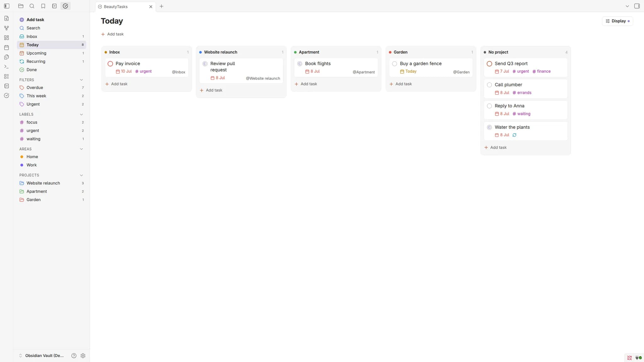Open the graph view ribbon icon
This screenshot has width=644, height=362.
click(6, 28)
